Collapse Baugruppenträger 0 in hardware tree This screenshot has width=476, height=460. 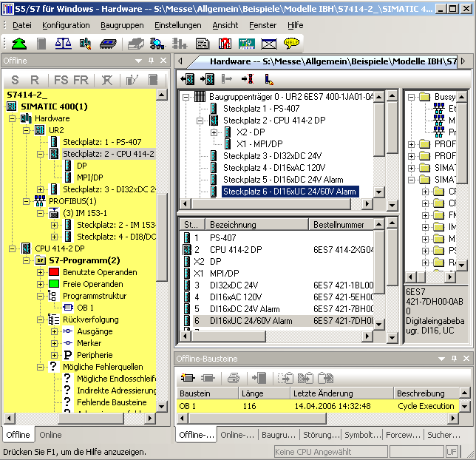coord(186,97)
